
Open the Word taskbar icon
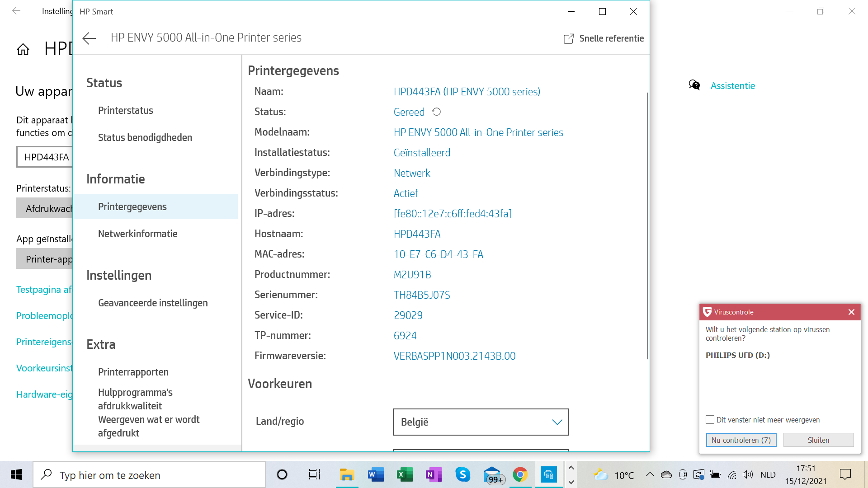[375, 475]
